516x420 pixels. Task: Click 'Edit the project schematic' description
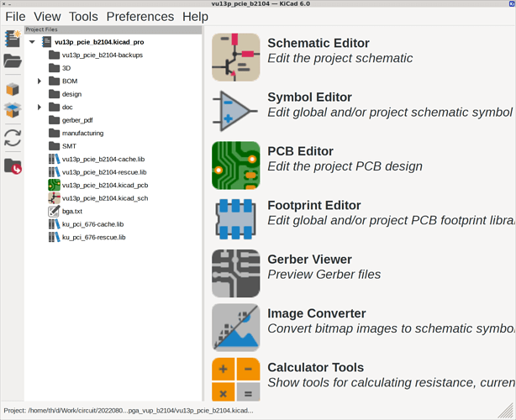[340, 58]
